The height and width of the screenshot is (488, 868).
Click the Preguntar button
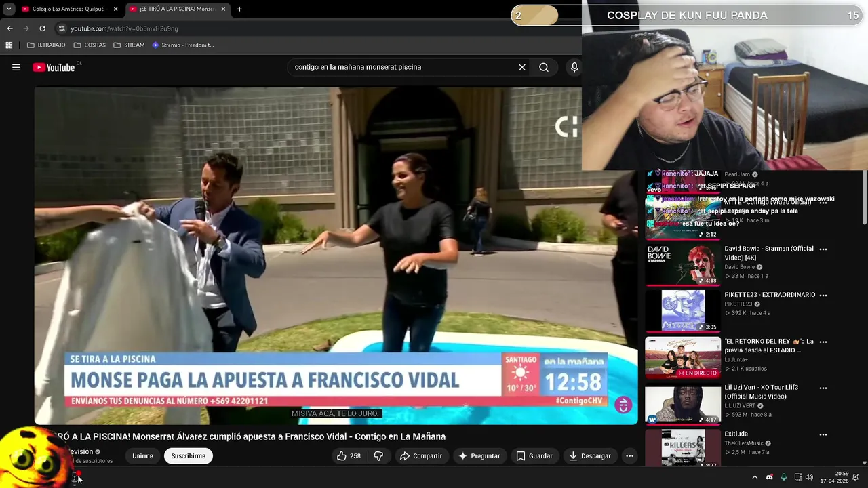[479, 456]
